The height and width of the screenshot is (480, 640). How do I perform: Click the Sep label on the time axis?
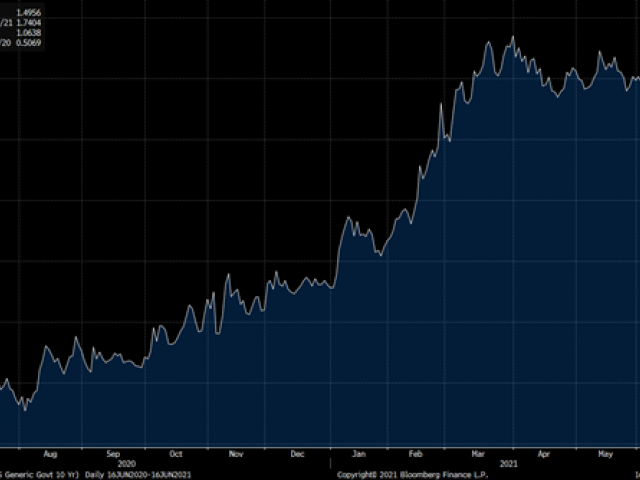(112, 453)
